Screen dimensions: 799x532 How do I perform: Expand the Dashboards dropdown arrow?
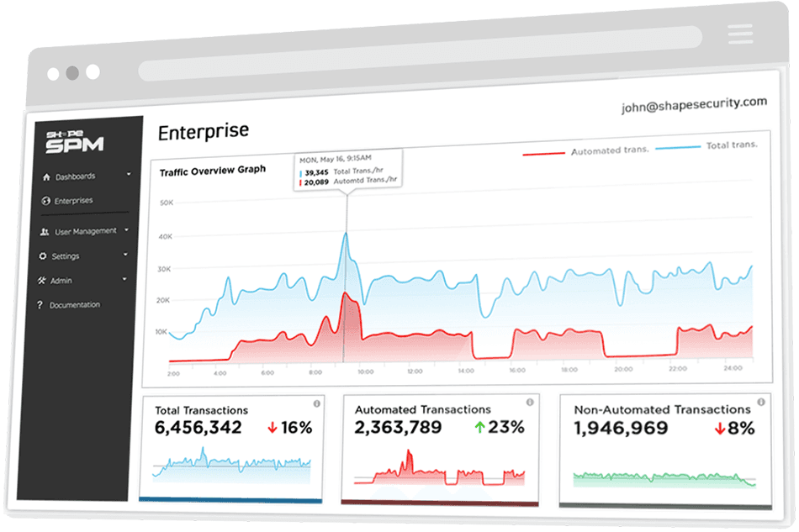click(129, 175)
